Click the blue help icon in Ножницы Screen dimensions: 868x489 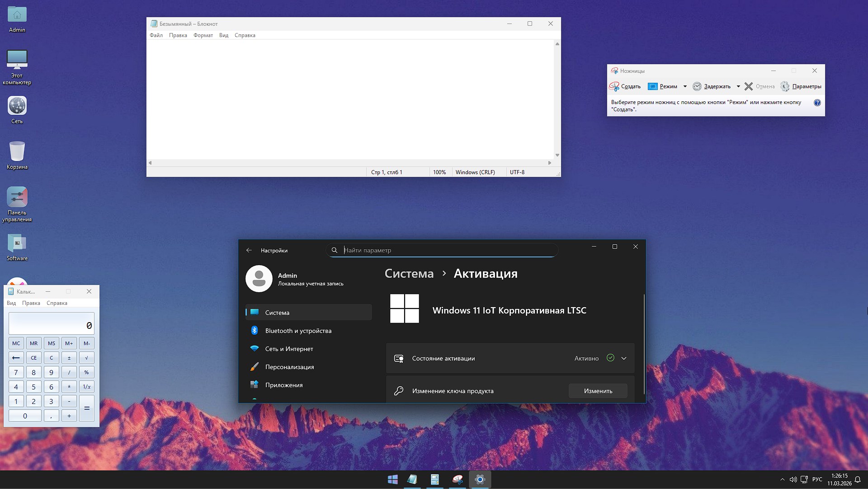point(817,103)
